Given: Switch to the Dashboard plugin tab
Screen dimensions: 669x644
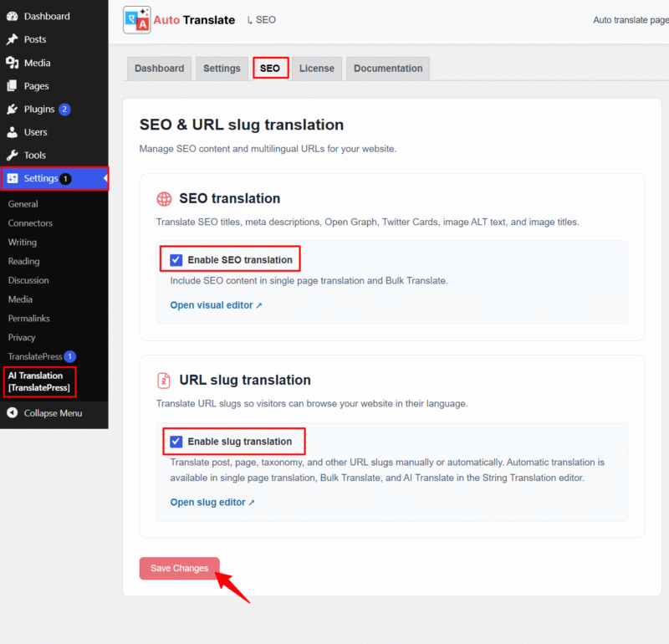Looking at the screenshot, I should [x=159, y=69].
